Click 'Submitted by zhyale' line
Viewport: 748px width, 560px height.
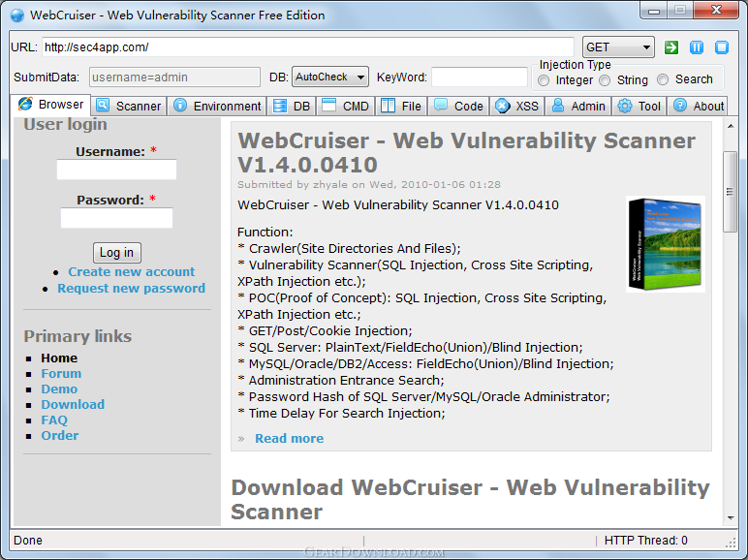pos(369,185)
